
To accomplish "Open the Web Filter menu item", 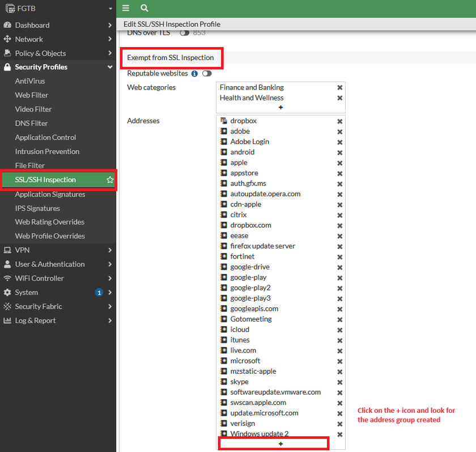I will point(32,95).
